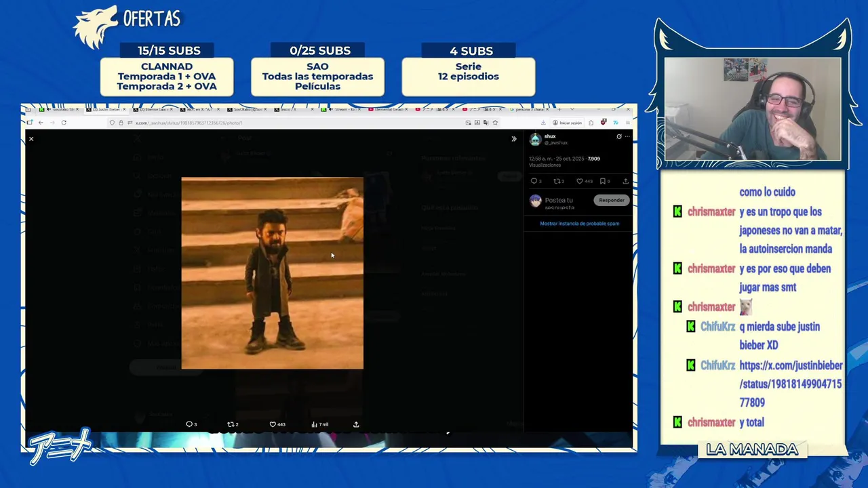This screenshot has width=868, height=488.
Task: Switch to the Justin Bieber tab
Action: coord(107,109)
